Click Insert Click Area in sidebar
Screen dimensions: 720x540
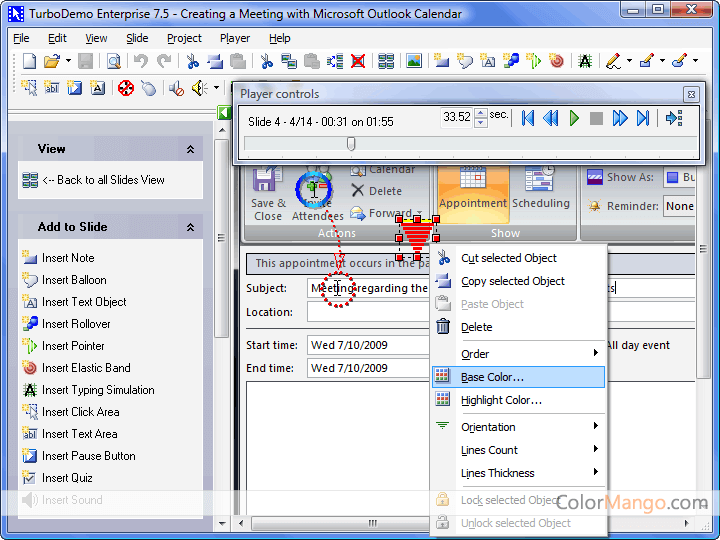(x=71, y=412)
